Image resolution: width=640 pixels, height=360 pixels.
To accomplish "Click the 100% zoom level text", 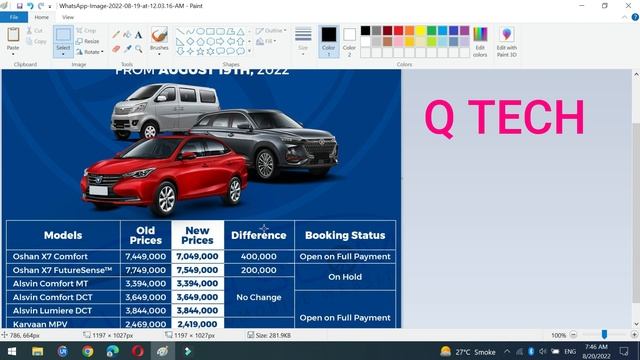I will (558, 335).
